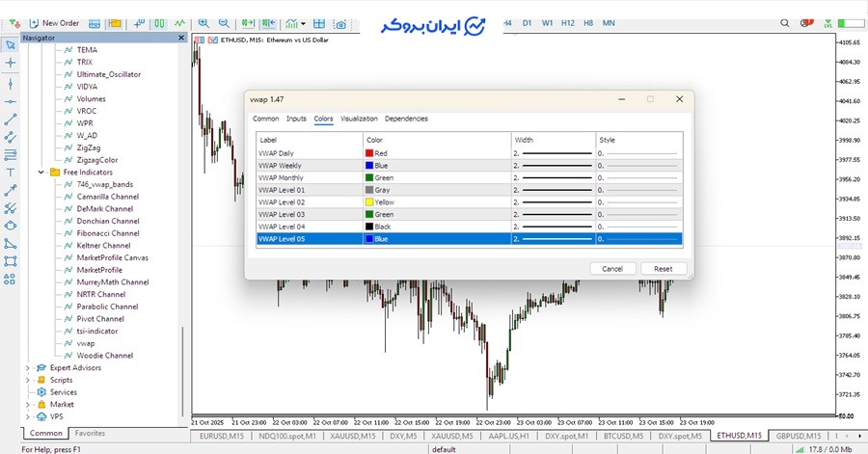Open the Visualization tab

point(359,119)
